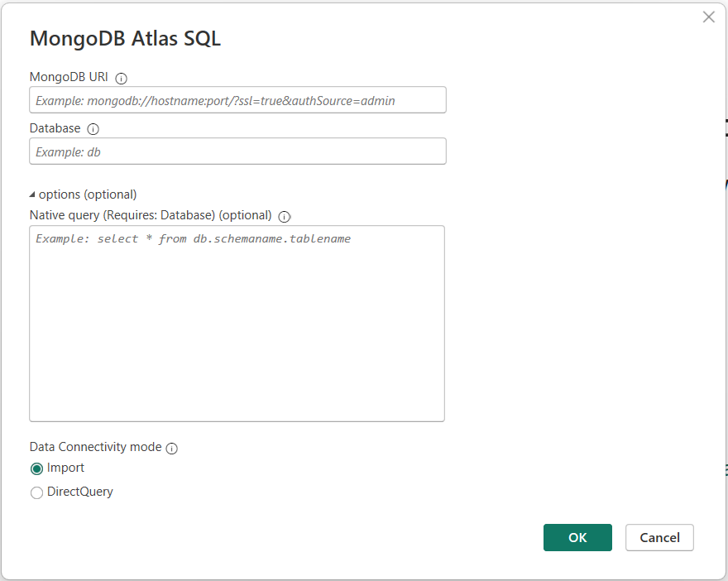Close the MongoDB Atlas SQL dialog
Image resolution: width=728 pixels, height=581 pixels.
(708, 17)
